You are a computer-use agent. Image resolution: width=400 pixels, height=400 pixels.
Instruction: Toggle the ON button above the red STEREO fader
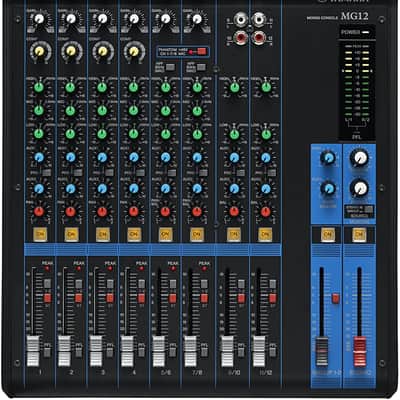click(359, 235)
